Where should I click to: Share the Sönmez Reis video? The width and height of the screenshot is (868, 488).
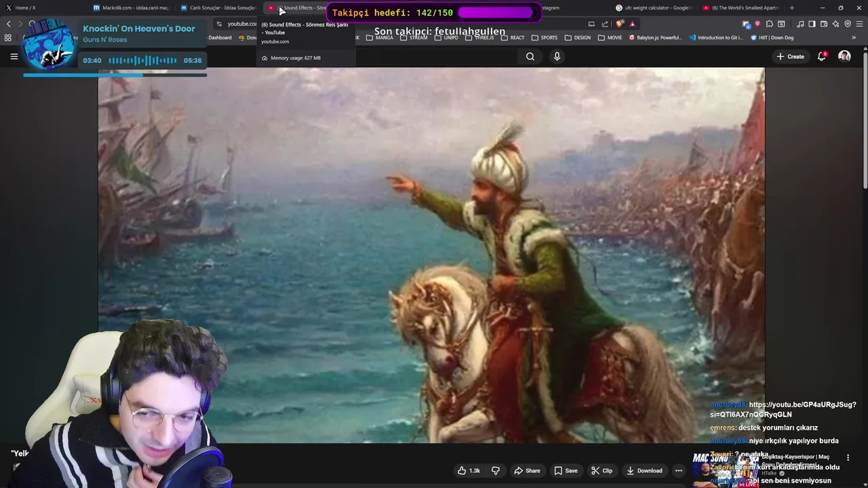(x=527, y=470)
